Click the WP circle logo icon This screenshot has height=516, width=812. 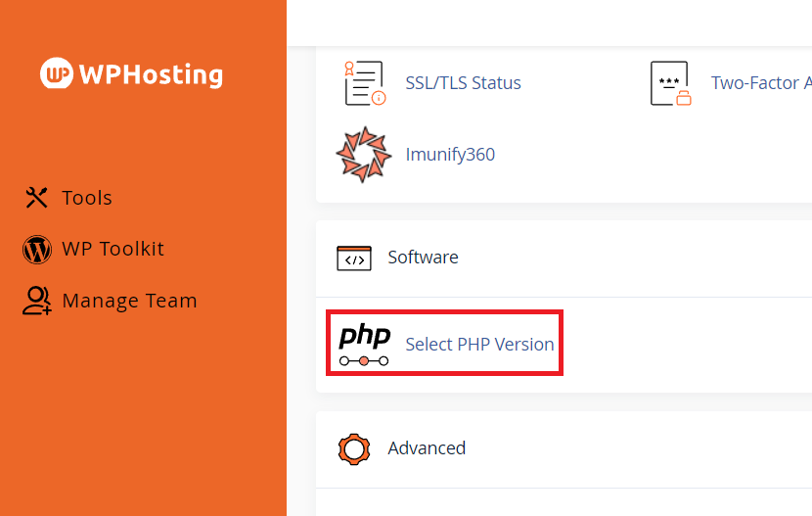click(57, 73)
